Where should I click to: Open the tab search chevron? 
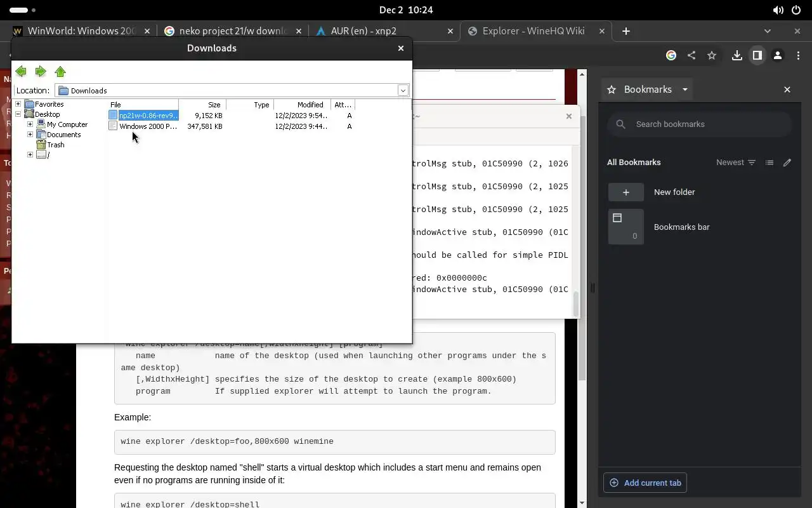[768, 31]
